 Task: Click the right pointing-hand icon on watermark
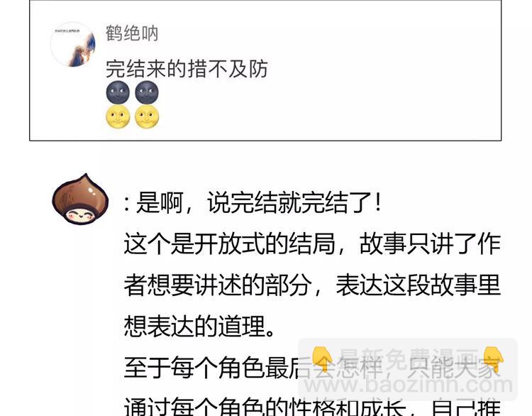click(x=493, y=359)
